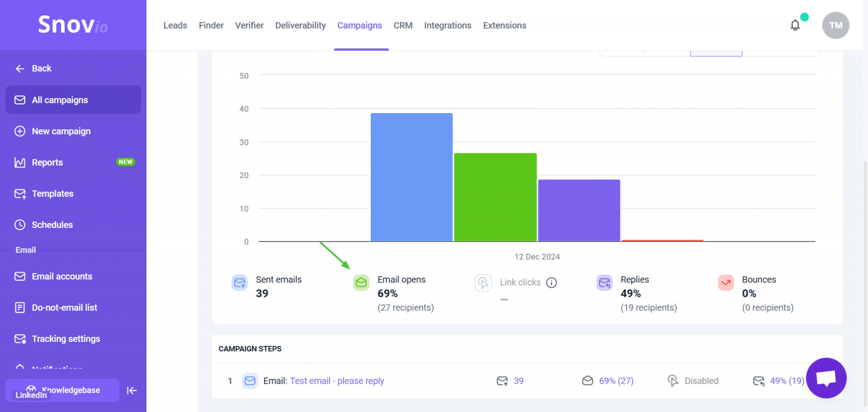Screen dimensions: 868x412
Task: Open the TM user avatar menu
Action: [x=836, y=25]
